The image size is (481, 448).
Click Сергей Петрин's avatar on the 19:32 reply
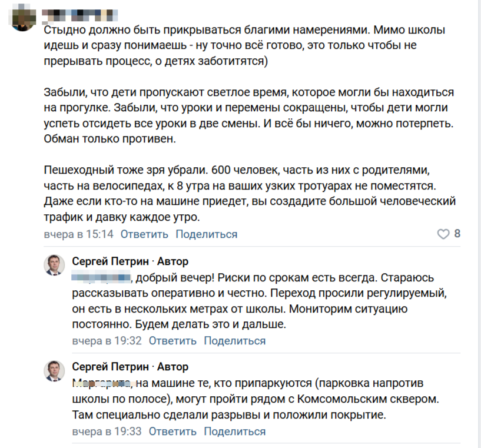coord(54,264)
